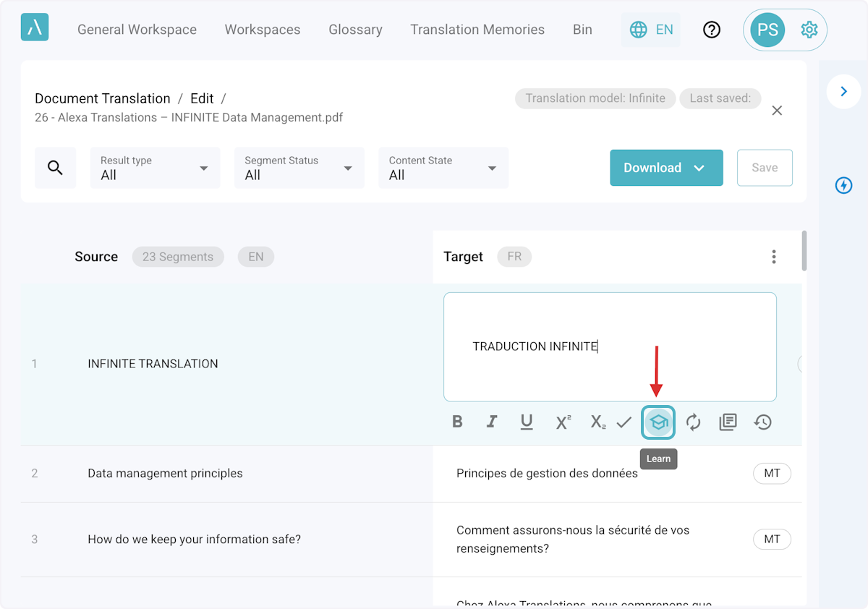Expand the Result type dropdown
The width and height of the screenshot is (868, 609).
coord(155,168)
